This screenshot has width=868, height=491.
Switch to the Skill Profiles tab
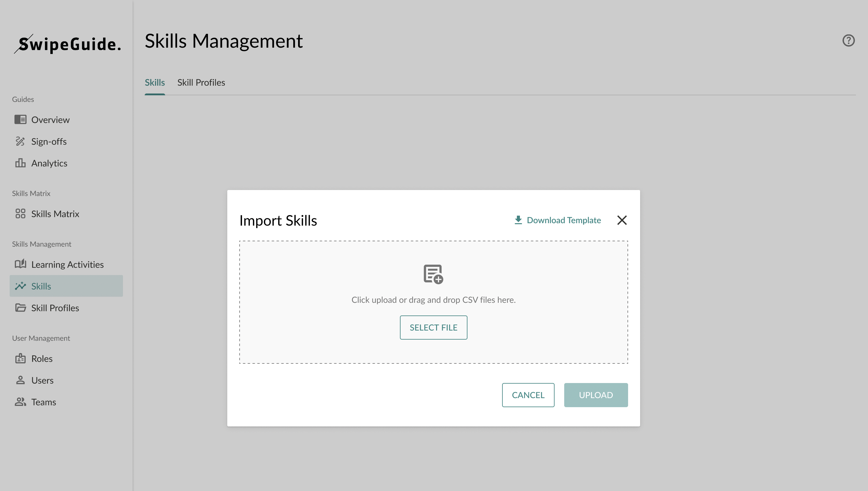pyautogui.click(x=201, y=83)
